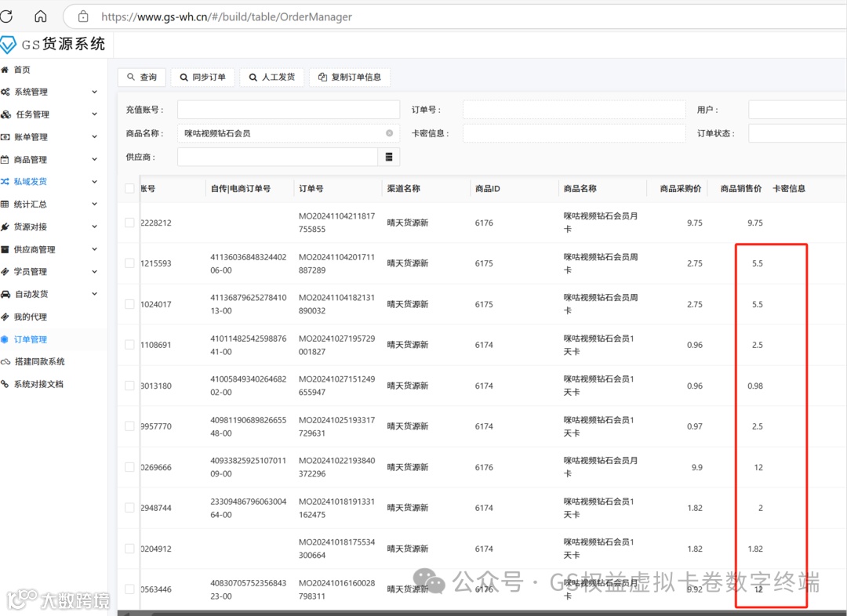Image resolution: width=847 pixels, height=616 pixels.
Task: Expand the 统计汇总 submenu chevron
Action: coord(95,204)
